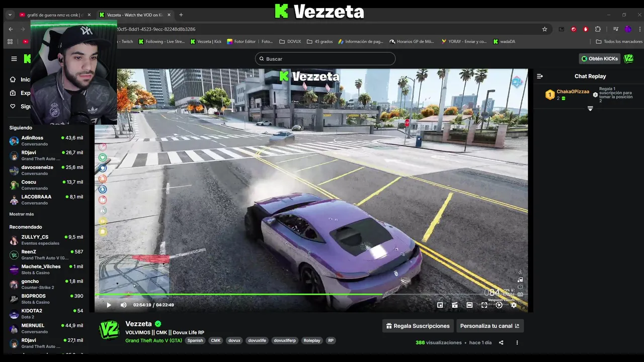Switch player to theater mode
644x362 pixels.
click(x=469, y=305)
